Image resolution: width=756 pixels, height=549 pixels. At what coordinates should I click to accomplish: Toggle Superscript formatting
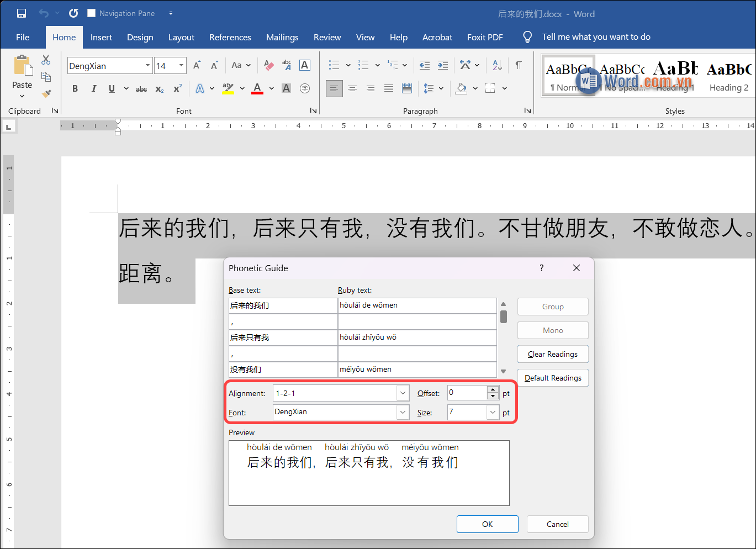tap(177, 88)
